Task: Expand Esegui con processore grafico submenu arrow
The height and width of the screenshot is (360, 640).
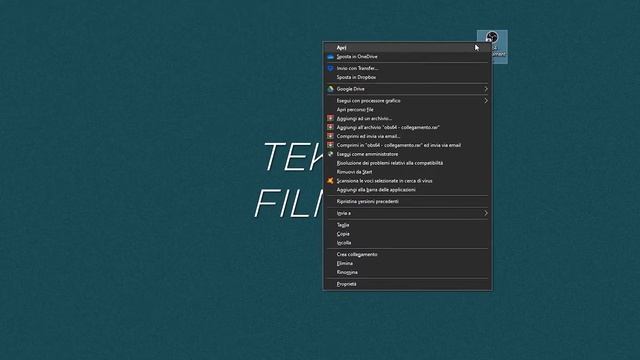Action: click(486, 100)
